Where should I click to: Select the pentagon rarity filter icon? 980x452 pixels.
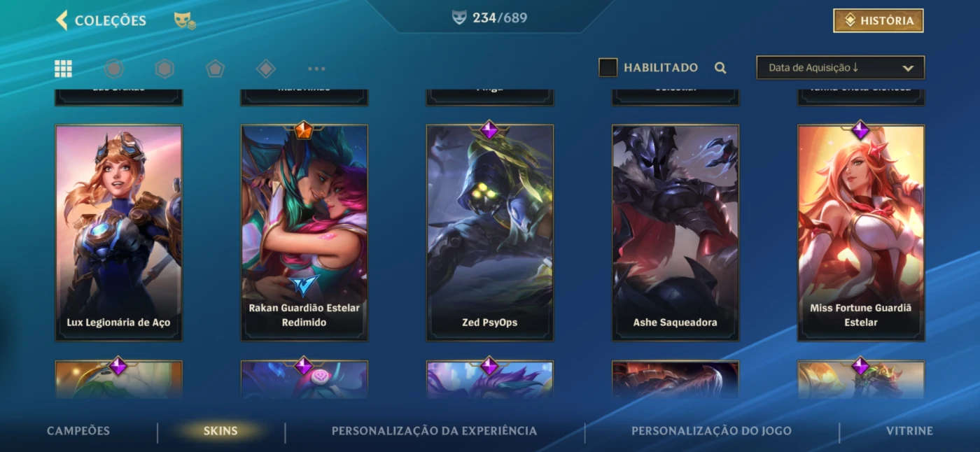tap(215, 69)
